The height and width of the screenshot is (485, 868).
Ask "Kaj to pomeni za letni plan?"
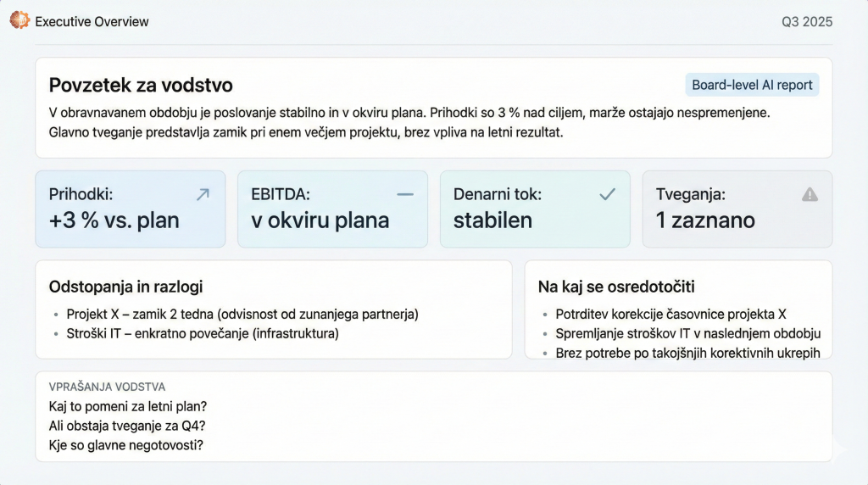[x=128, y=406]
